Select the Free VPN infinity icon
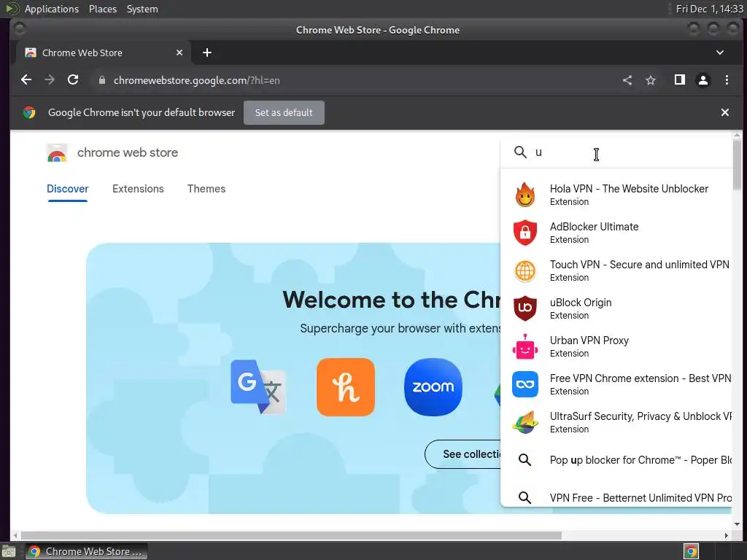The width and height of the screenshot is (747, 560). [525, 384]
